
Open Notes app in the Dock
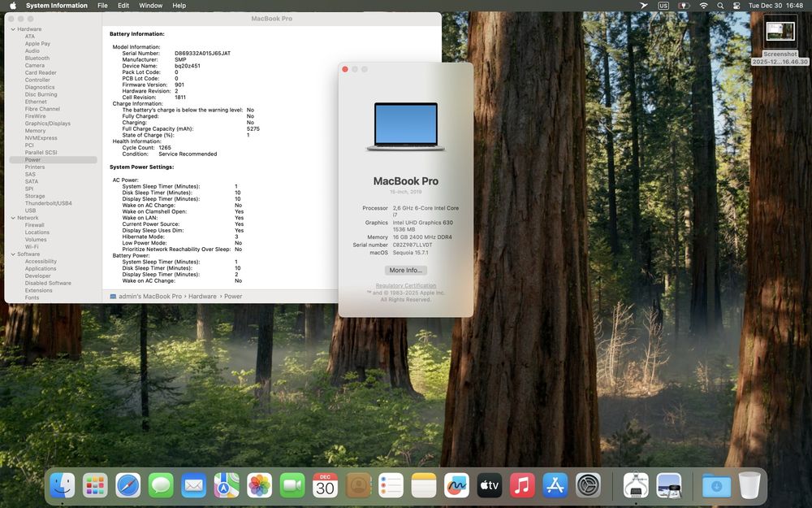424,486
